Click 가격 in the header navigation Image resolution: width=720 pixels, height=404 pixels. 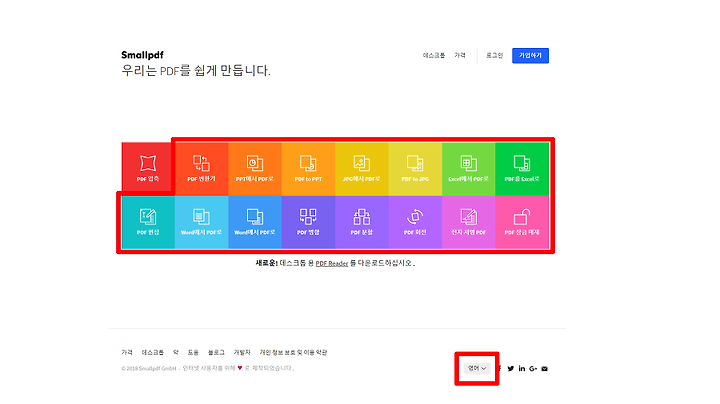click(x=460, y=55)
